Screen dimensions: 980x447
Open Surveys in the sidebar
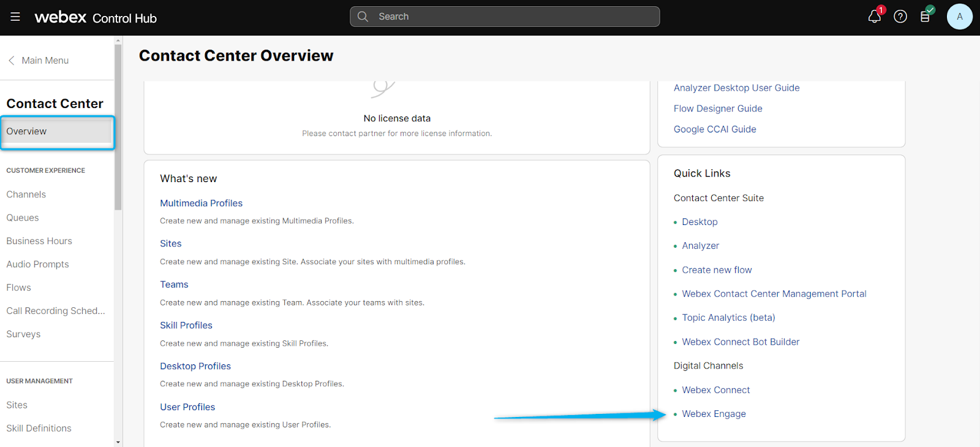pyautogui.click(x=23, y=334)
